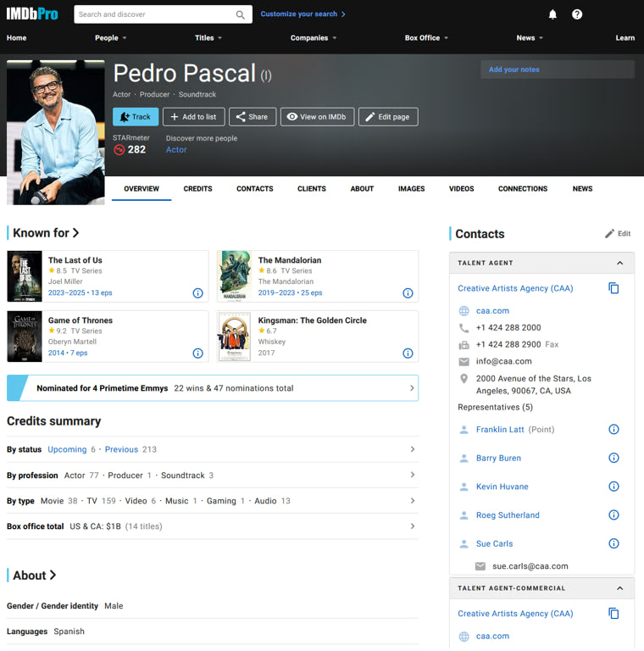Show info for Kingsman: The Golden Circle

coord(408,353)
